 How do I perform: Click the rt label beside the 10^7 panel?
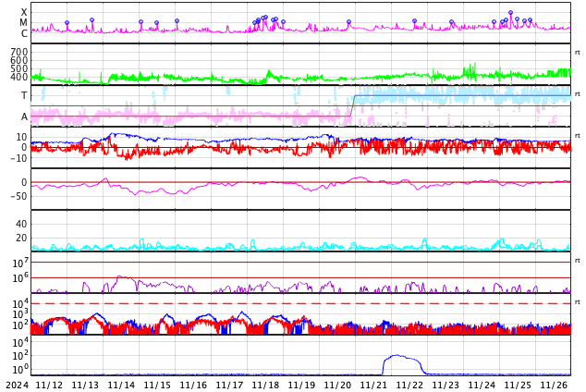point(578,260)
